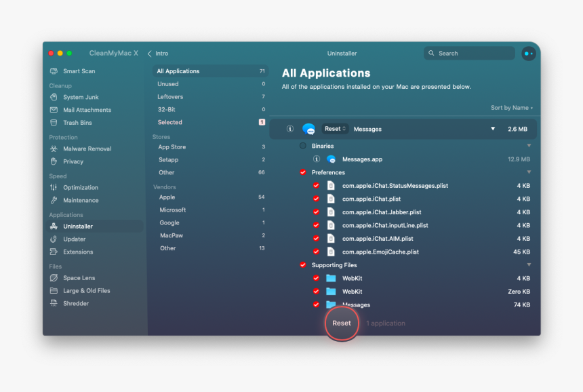Uncheck the WebKit Zero KB folder checkbox
The height and width of the screenshot is (392, 583).
(x=316, y=291)
